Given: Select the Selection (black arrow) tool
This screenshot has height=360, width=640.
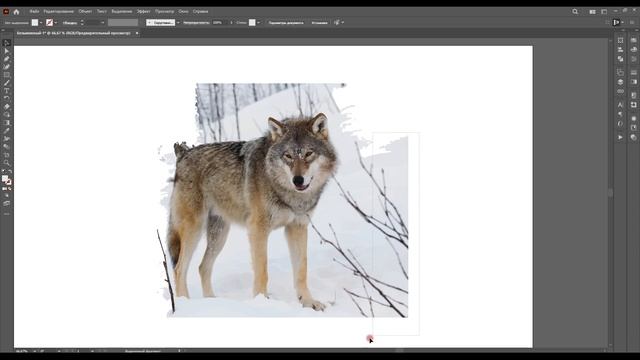Looking at the screenshot, I should [7, 43].
